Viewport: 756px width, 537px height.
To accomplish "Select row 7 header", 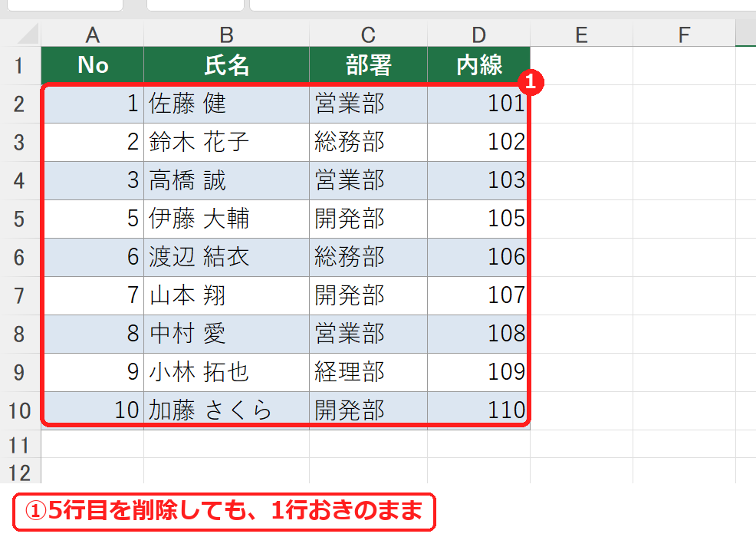I will [x=19, y=296].
